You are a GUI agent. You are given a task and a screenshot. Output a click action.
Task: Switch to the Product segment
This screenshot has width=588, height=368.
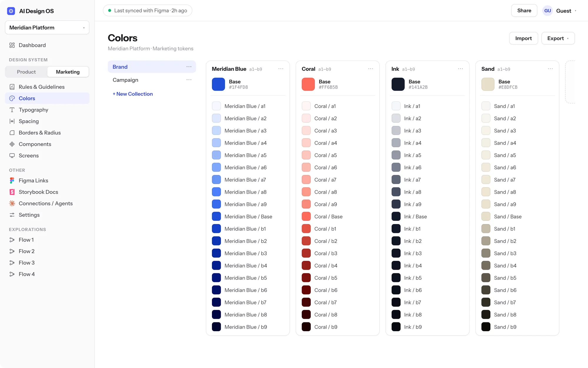(26, 72)
